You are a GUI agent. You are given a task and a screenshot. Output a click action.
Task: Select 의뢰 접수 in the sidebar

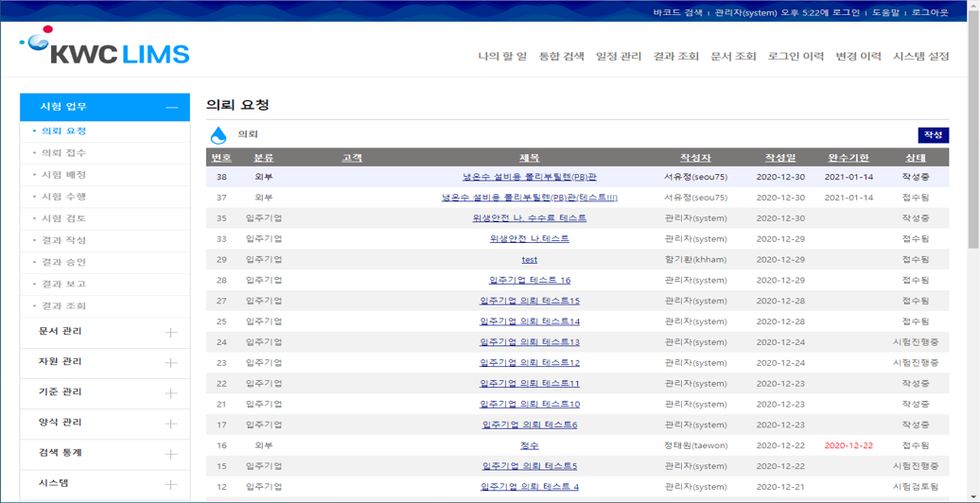64,153
